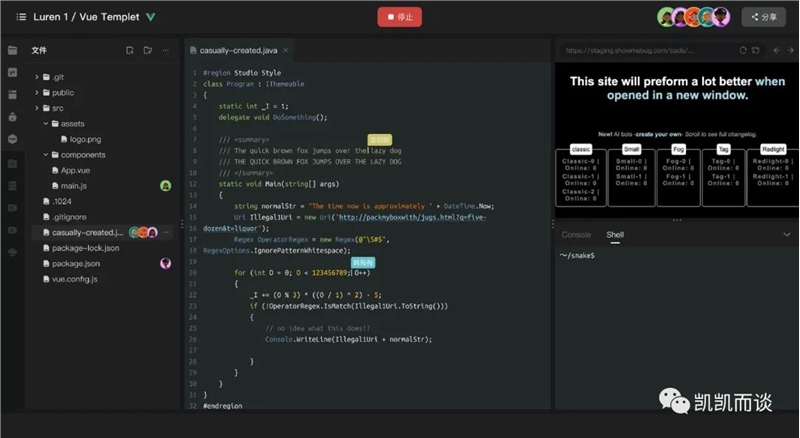Switch to the Console tab
This screenshot has width=800, height=438.
576,234
